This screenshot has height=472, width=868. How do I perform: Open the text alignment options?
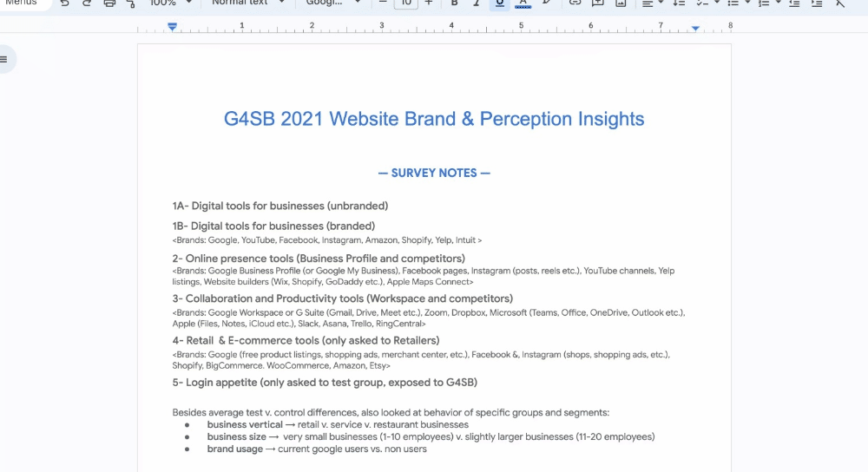tap(652, 3)
